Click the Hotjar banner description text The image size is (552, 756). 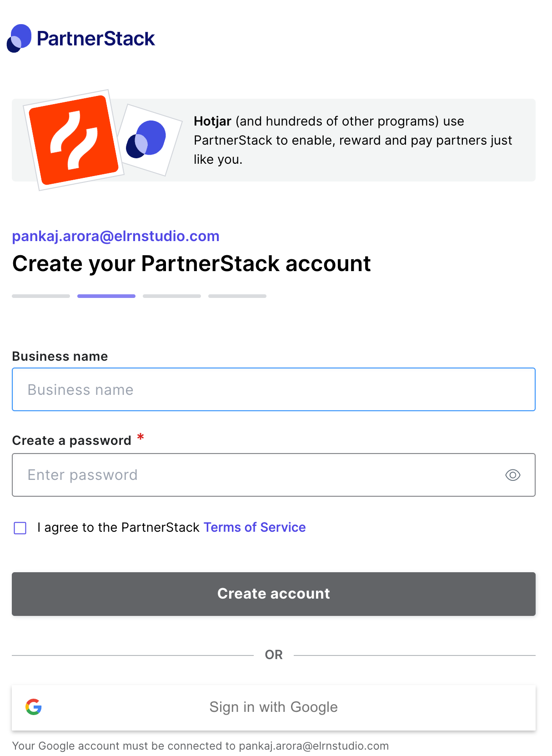pos(353,140)
